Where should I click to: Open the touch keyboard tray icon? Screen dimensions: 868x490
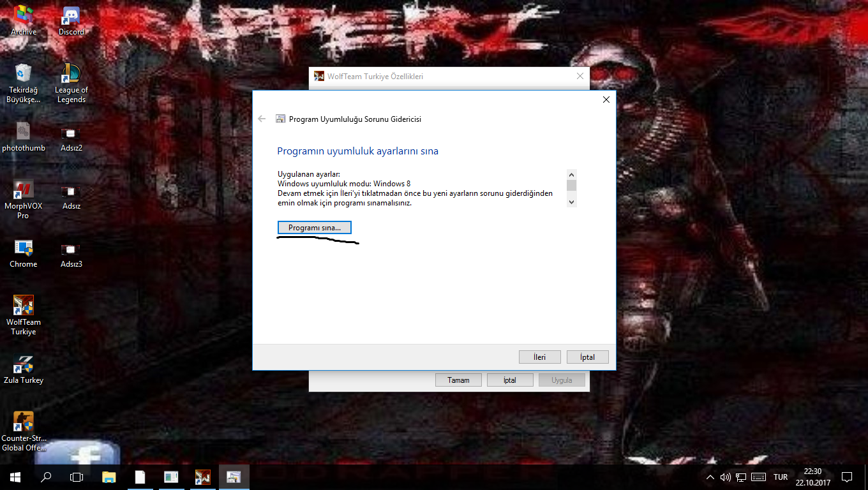click(x=759, y=477)
